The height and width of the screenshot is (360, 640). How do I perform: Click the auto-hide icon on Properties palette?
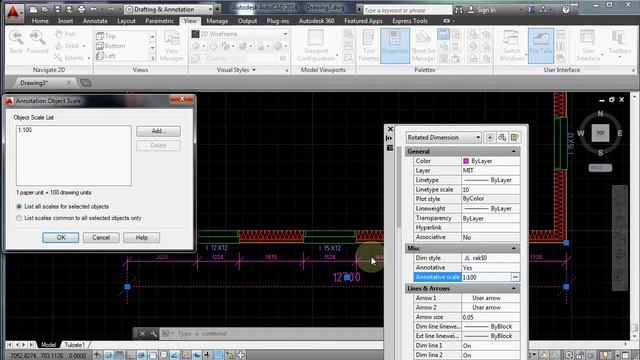point(390,138)
